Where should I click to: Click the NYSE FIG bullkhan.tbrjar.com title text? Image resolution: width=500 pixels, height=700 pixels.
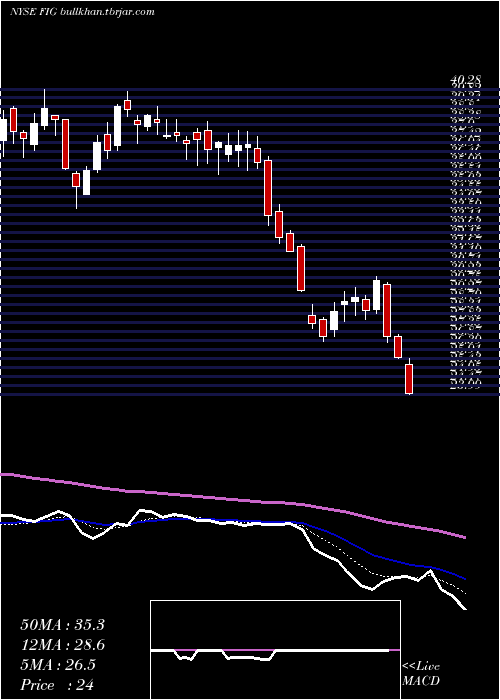(82, 12)
